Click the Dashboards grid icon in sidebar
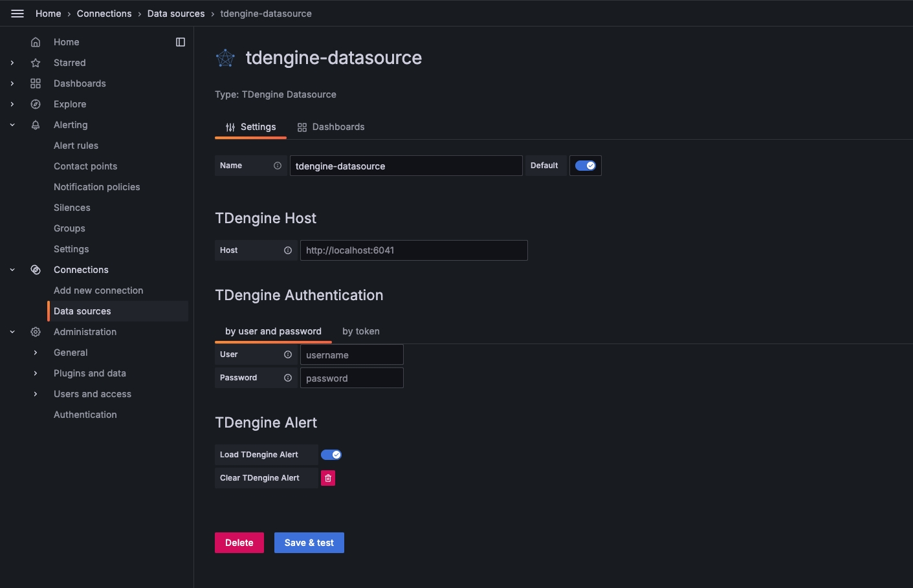913x588 pixels. (x=36, y=83)
